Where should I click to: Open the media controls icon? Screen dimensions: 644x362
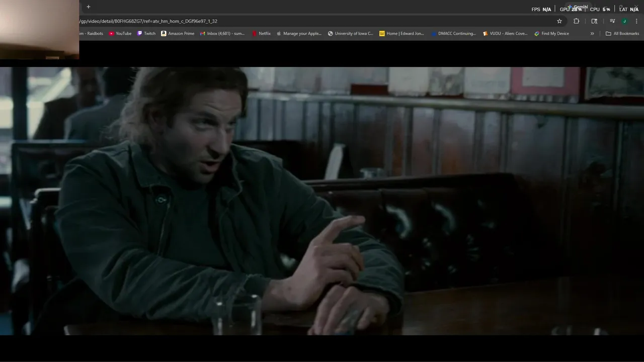pyautogui.click(x=612, y=21)
